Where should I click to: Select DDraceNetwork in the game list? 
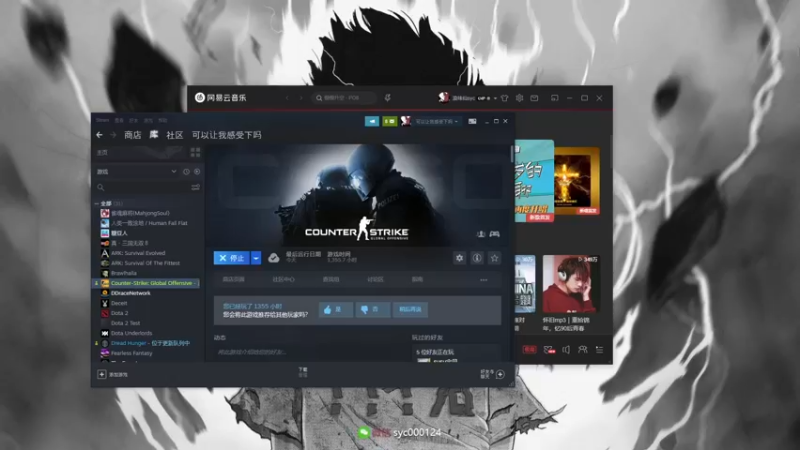click(x=126, y=293)
